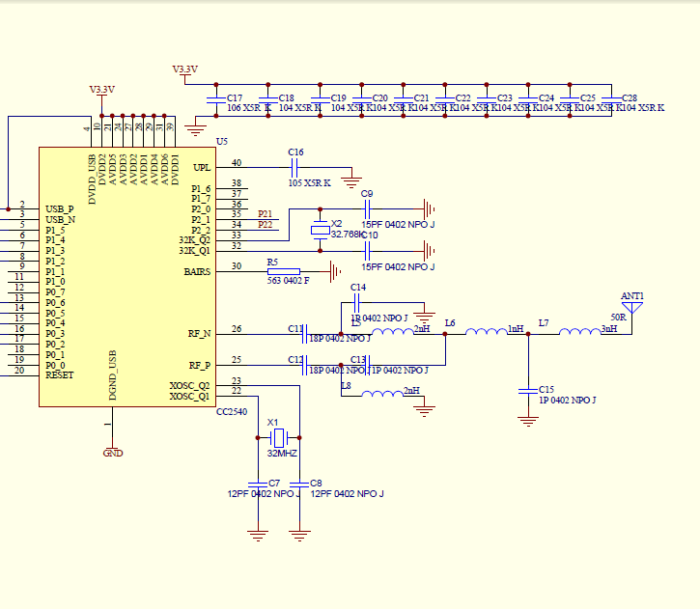Click pin number 40 on UPL
700x609 pixels.
237,163
